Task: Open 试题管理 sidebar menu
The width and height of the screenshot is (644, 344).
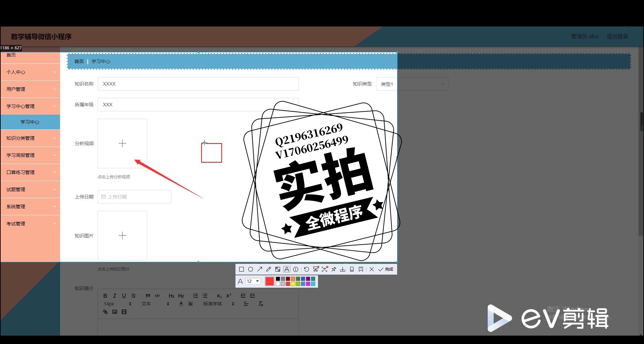Action: (30, 189)
